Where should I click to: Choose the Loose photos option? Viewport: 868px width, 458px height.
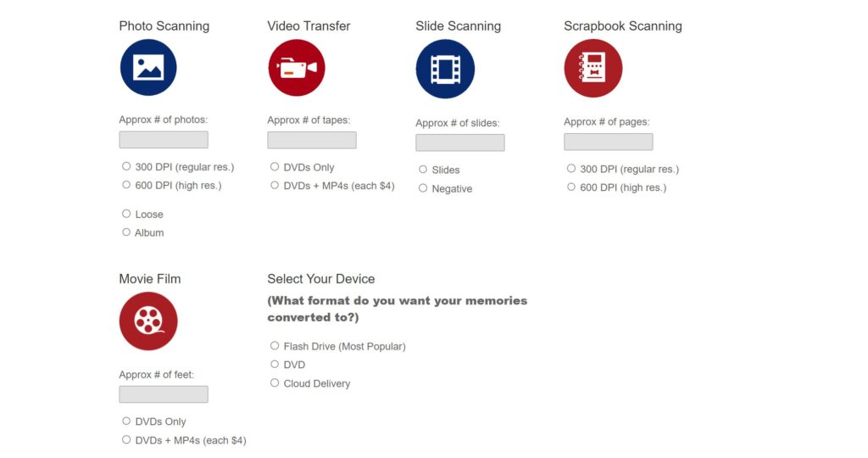(x=127, y=214)
